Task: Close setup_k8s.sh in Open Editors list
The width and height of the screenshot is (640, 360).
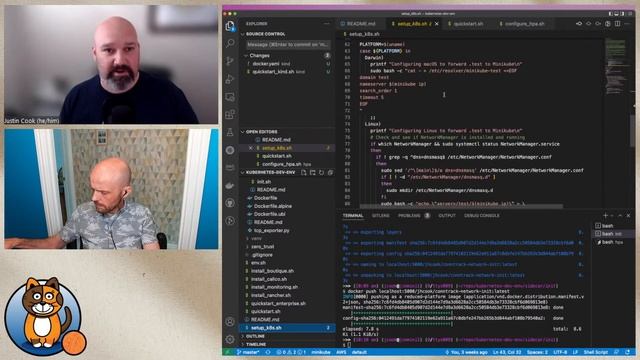Action: point(251,148)
